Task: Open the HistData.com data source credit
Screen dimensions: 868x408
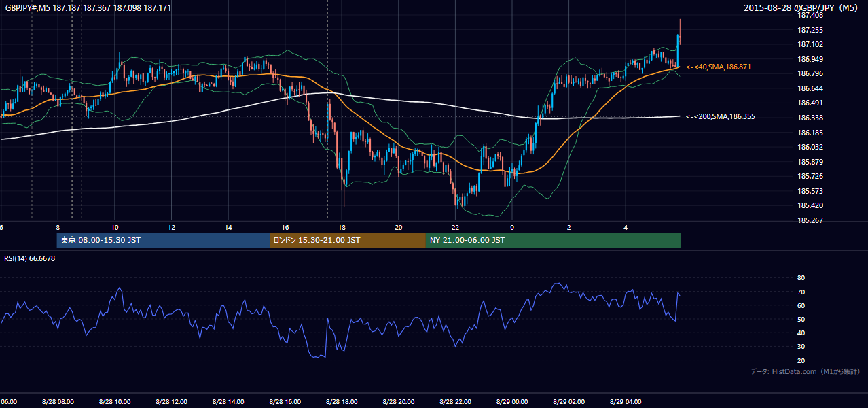Action: click(x=806, y=371)
